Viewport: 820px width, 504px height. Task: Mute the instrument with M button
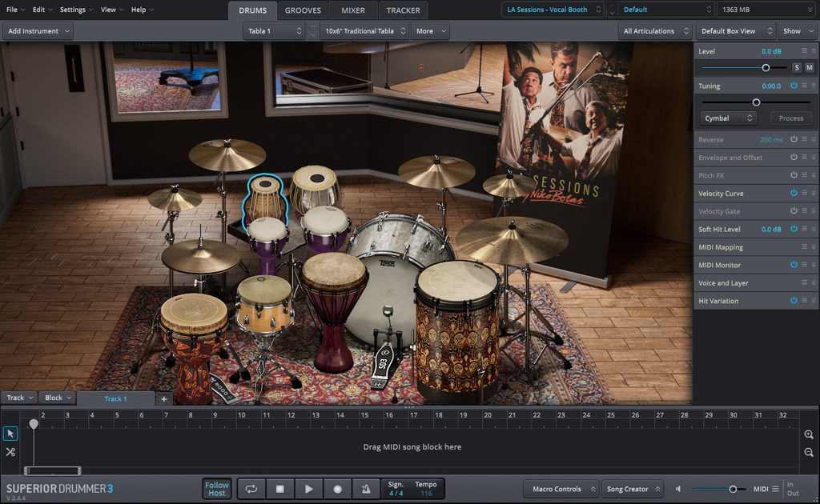809,67
